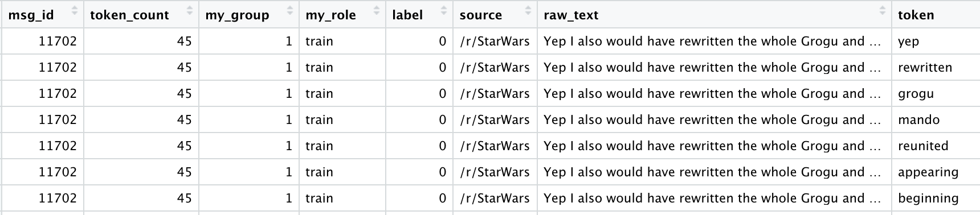
Task: Click sort arrows on raw_text column
Action: pyautogui.click(x=883, y=10)
